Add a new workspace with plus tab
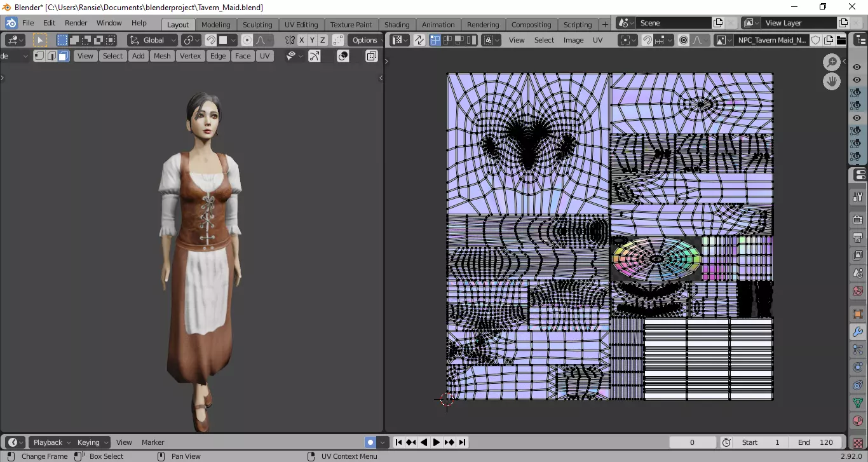 pos(605,24)
